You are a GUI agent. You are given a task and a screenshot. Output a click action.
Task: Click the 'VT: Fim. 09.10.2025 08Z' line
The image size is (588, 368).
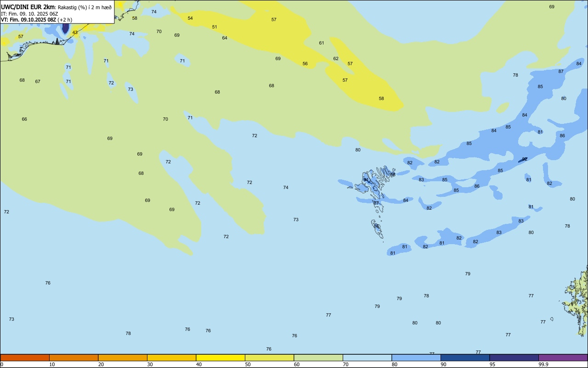coord(28,20)
